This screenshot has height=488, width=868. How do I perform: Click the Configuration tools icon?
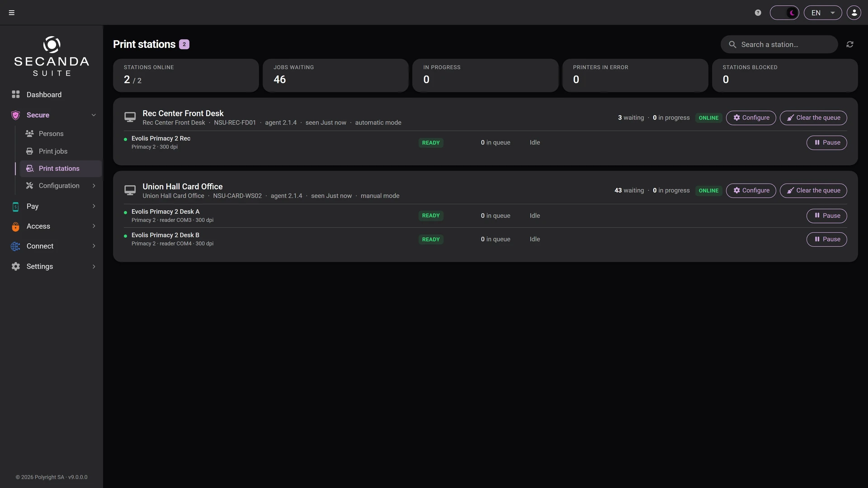click(x=29, y=186)
